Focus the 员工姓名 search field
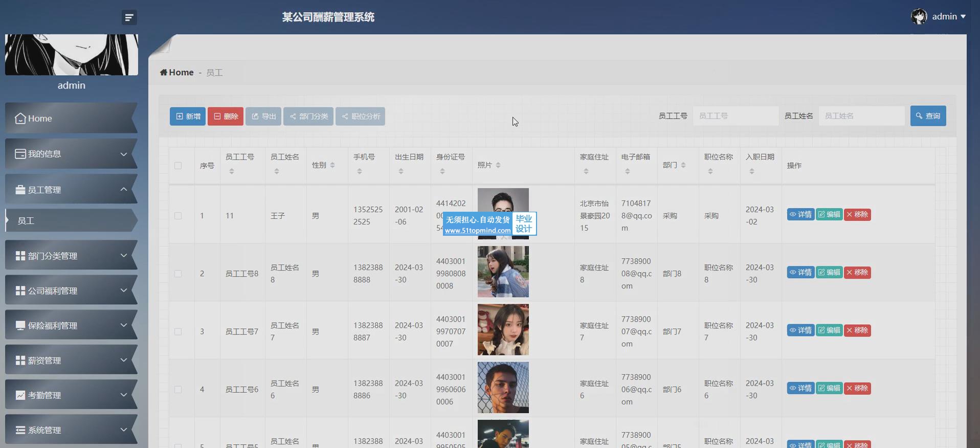Viewport: 980px width, 448px height. (862, 116)
